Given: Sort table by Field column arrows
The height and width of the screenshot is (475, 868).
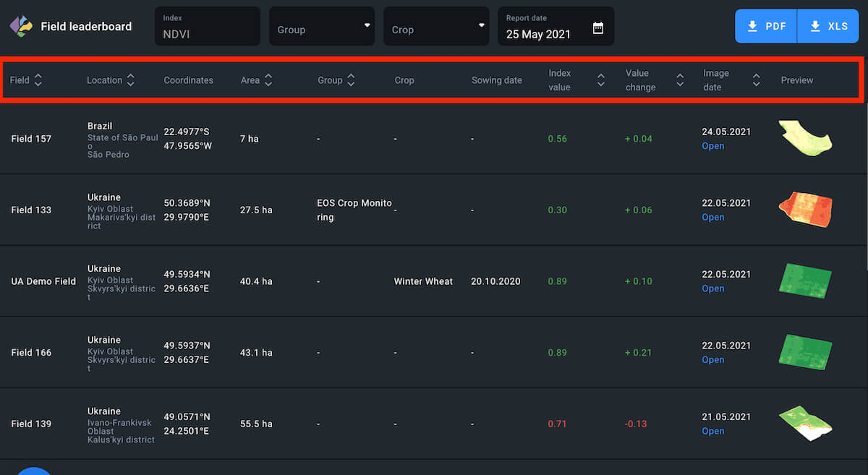Looking at the screenshot, I should coord(38,80).
